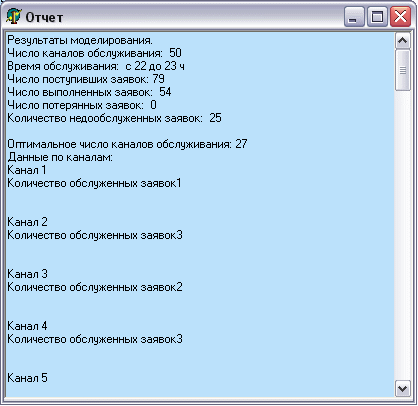Viewport: 418px width, 406px height.
Task: Click the 'Канал 3' entry
Action: [x=27, y=274]
